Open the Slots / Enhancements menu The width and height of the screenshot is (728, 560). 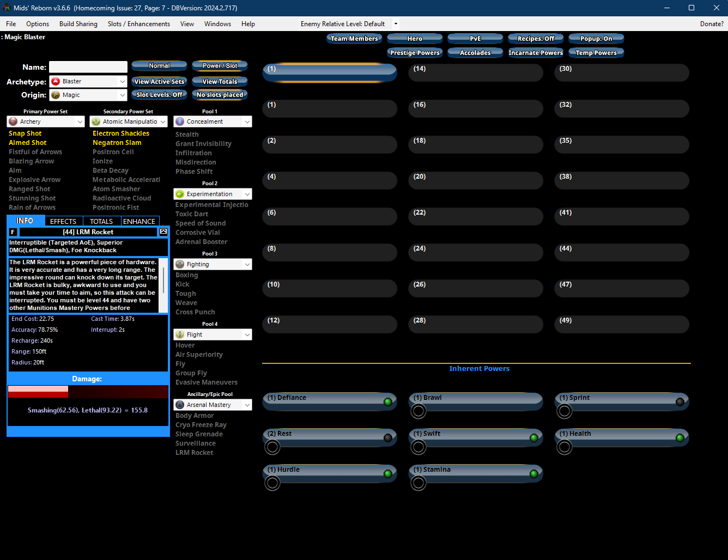click(138, 24)
